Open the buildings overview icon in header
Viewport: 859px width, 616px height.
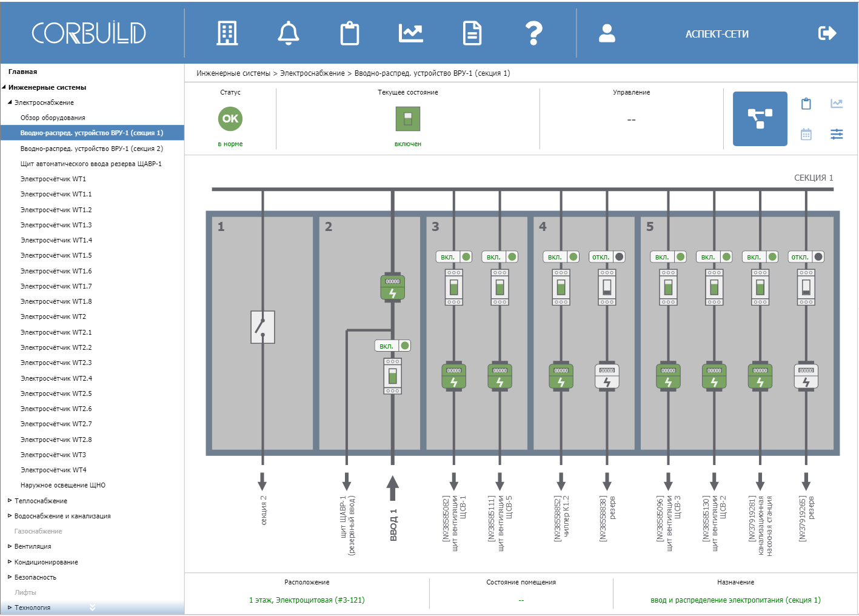point(227,33)
